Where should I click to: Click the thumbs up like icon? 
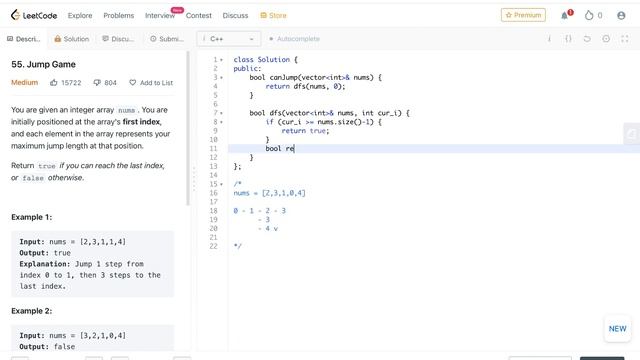click(x=53, y=82)
